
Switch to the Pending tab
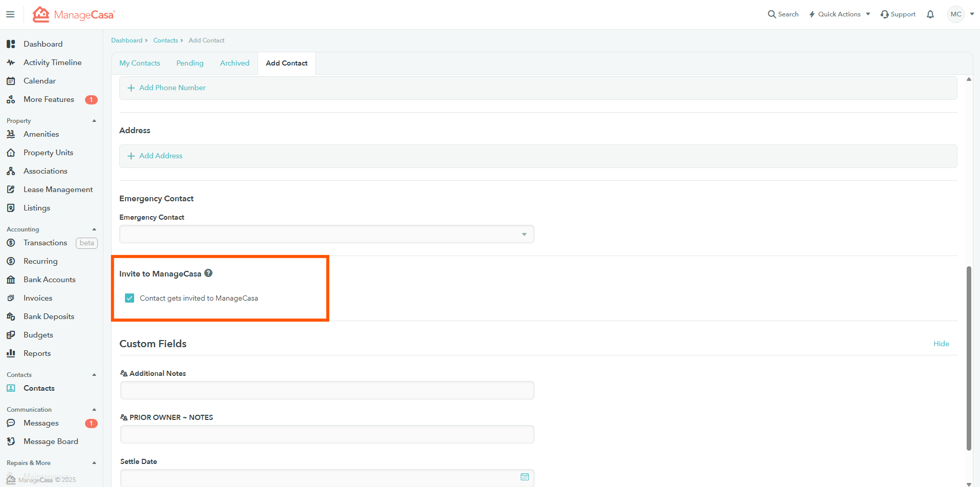tap(190, 63)
